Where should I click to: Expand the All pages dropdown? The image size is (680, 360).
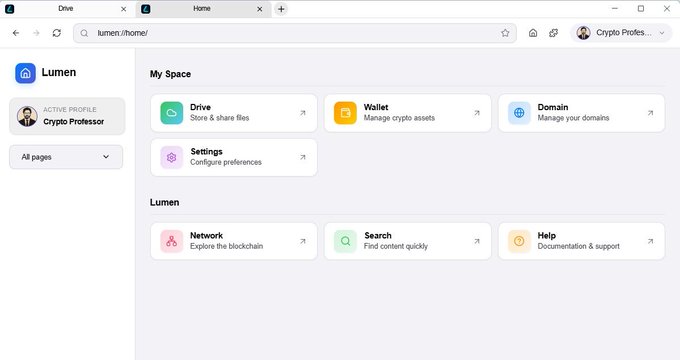pyautogui.click(x=66, y=157)
